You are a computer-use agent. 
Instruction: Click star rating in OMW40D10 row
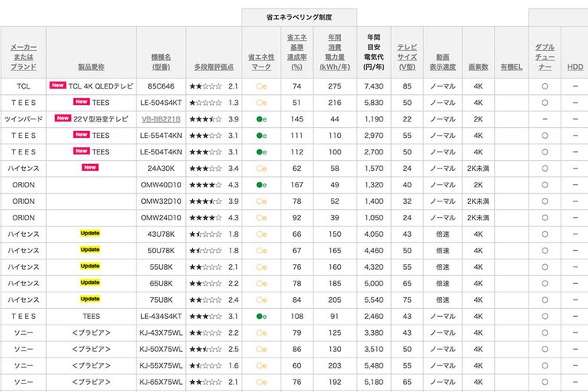(205, 185)
